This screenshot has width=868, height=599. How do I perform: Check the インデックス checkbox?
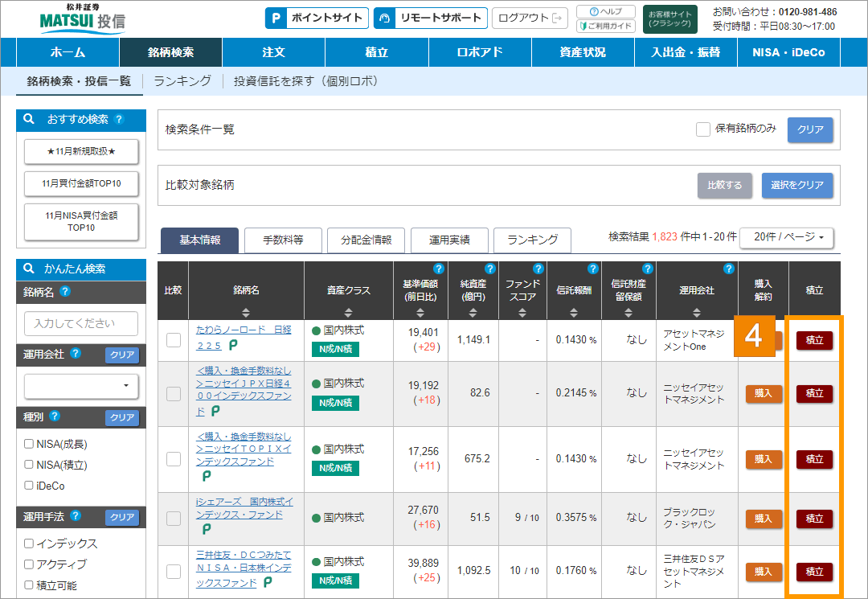point(29,543)
